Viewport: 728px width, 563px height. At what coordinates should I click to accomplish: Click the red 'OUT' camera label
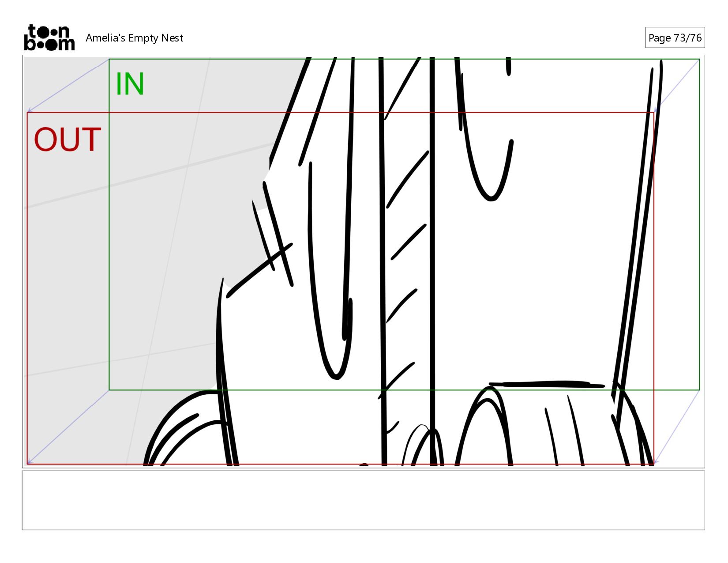click(x=68, y=140)
